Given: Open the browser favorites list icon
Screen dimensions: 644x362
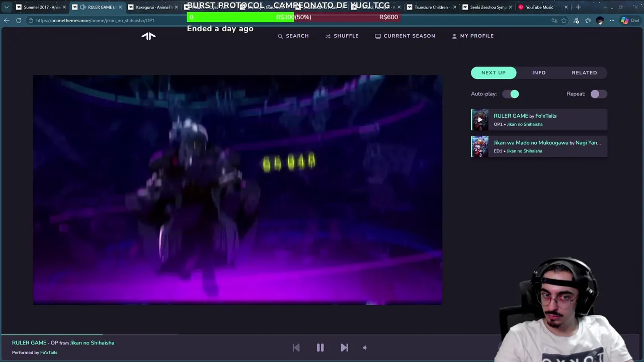Looking at the screenshot, I should coord(588,21).
